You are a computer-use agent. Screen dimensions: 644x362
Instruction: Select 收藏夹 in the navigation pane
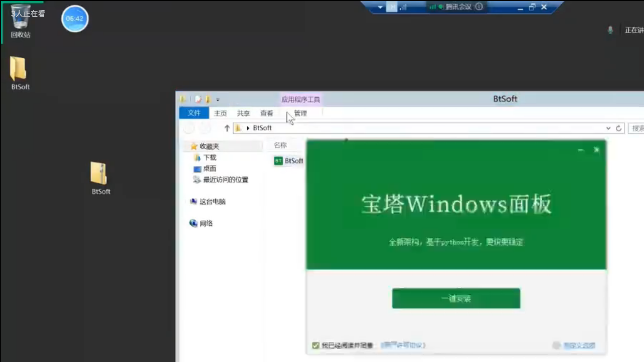(209, 146)
